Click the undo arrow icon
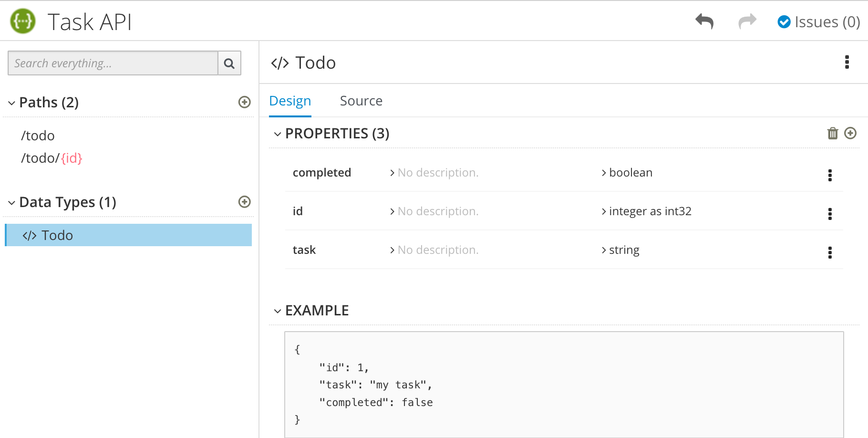This screenshot has height=438, width=868. 704,21
